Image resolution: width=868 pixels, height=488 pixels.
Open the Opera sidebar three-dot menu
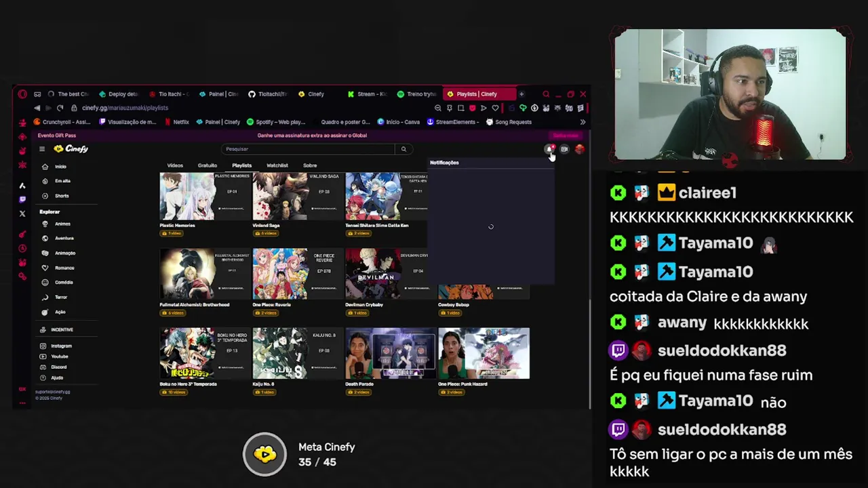point(22,403)
